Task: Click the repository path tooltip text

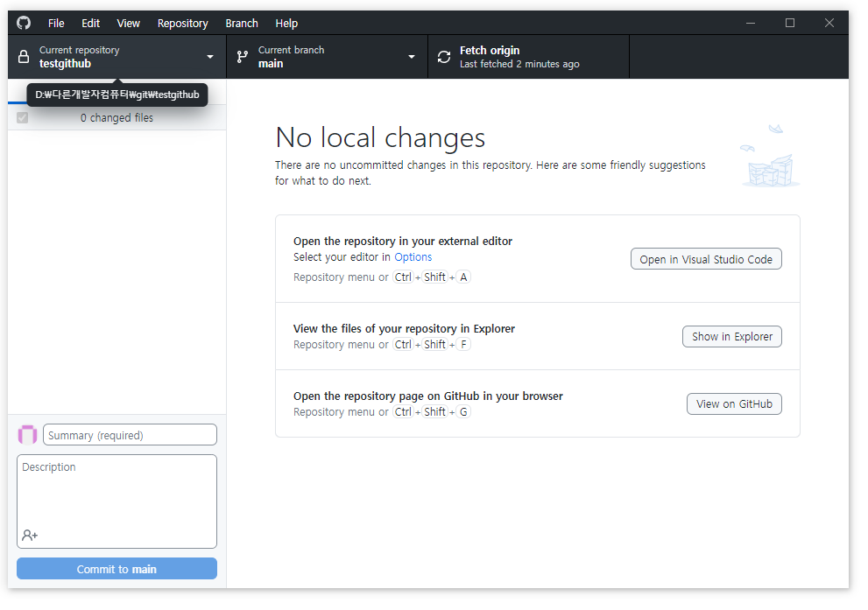Action: [117, 95]
